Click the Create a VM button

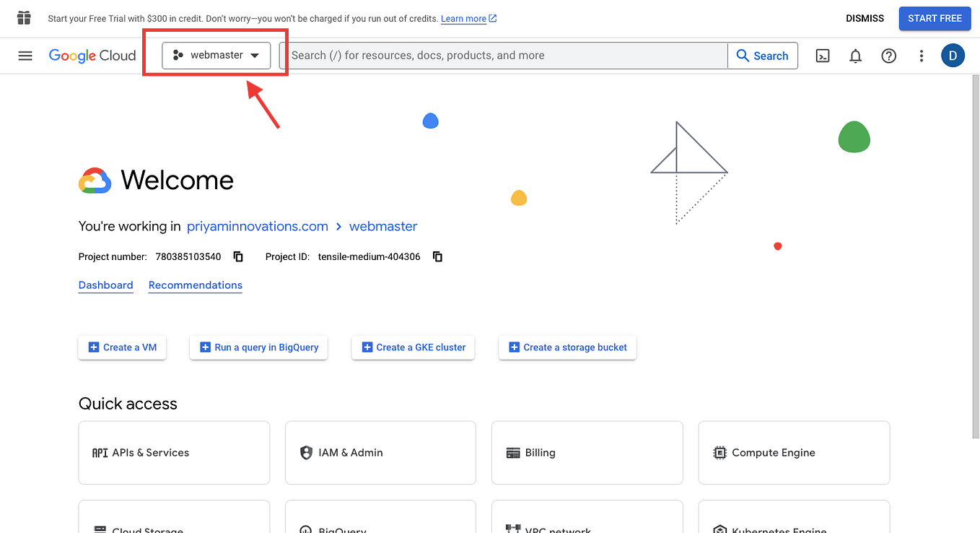[122, 347]
